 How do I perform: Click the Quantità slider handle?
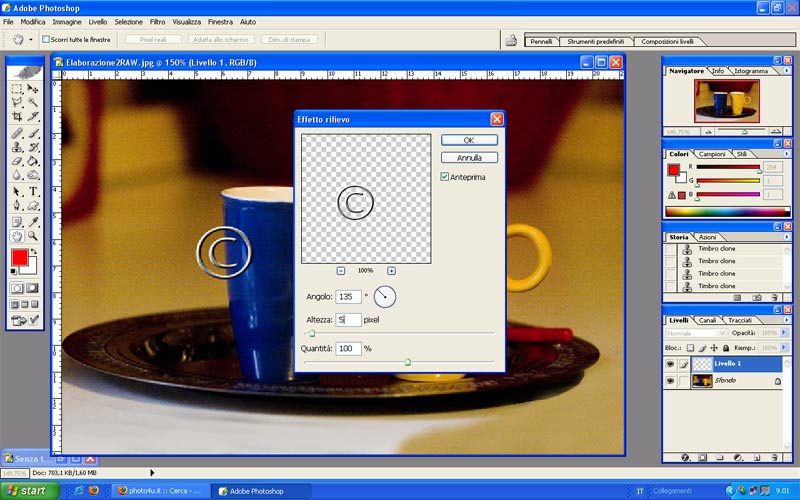click(407, 361)
